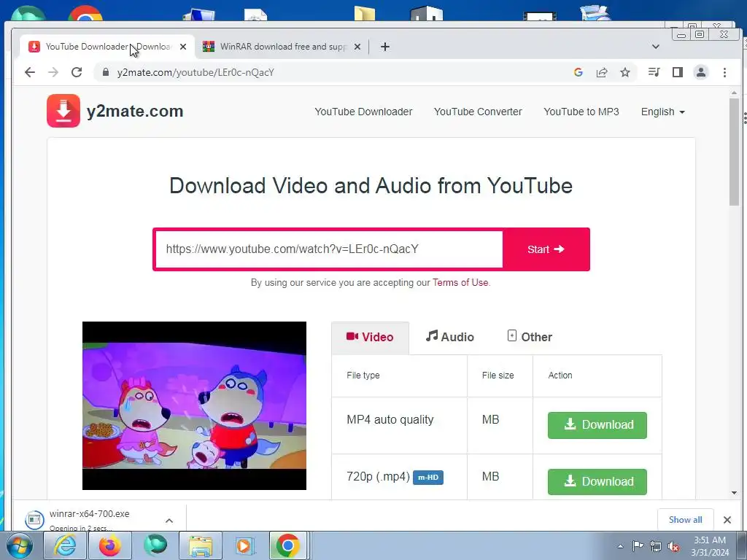Click the 720p (.mp4) label
The width and height of the screenshot is (747, 560).
[x=379, y=477]
